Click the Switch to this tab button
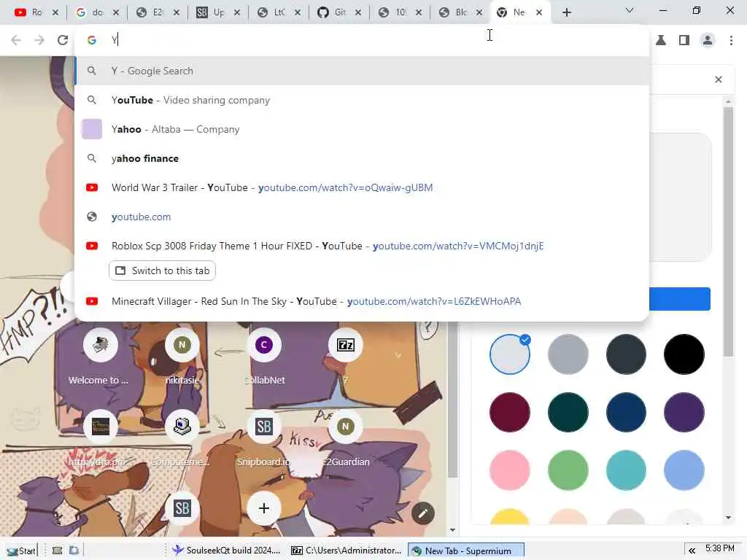Screen dimensions: 747x560 [162, 271]
